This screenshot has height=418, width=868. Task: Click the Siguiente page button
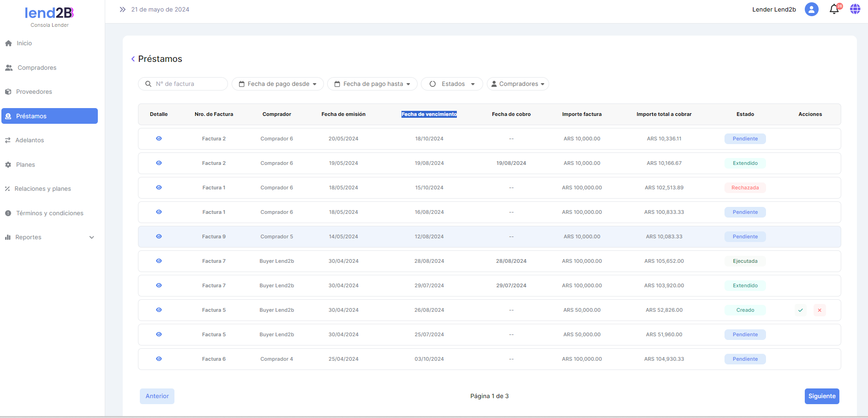pyautogui.click(x=821, y=396)
